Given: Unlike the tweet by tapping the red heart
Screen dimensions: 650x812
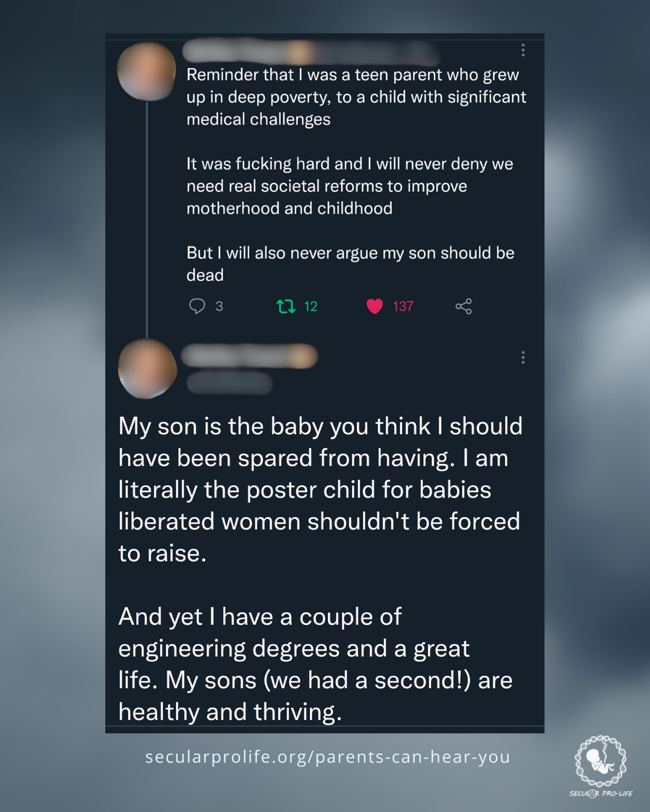Looking at the screenshot, I should pyautogui.click(x=374, y=306).
